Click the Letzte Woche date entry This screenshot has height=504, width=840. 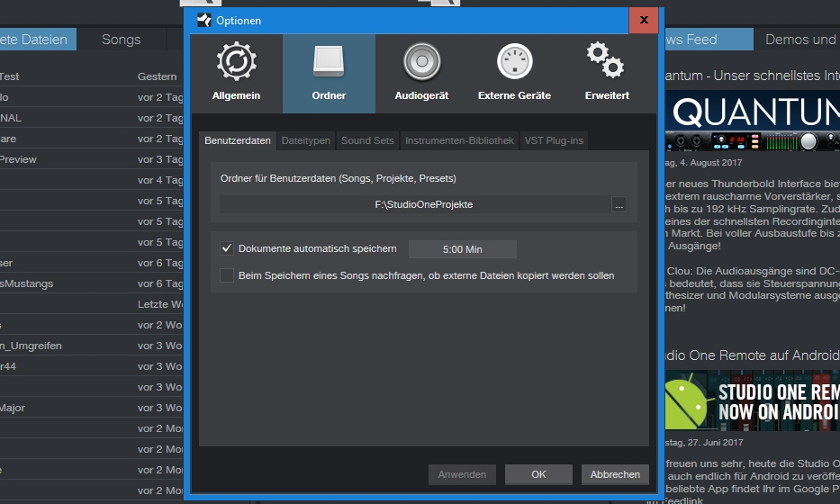click(x=160, y=304)
